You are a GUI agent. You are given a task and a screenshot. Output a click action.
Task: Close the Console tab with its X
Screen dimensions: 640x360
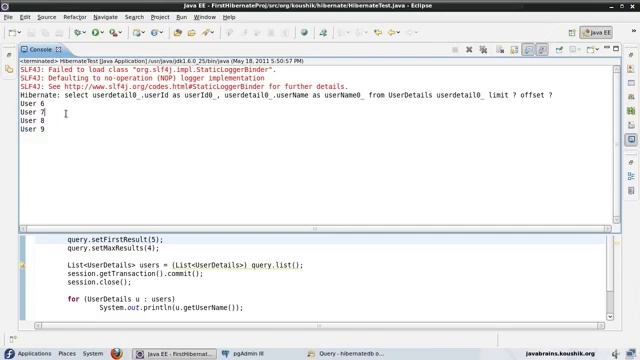pyautogui.click(x=58, y=49)
